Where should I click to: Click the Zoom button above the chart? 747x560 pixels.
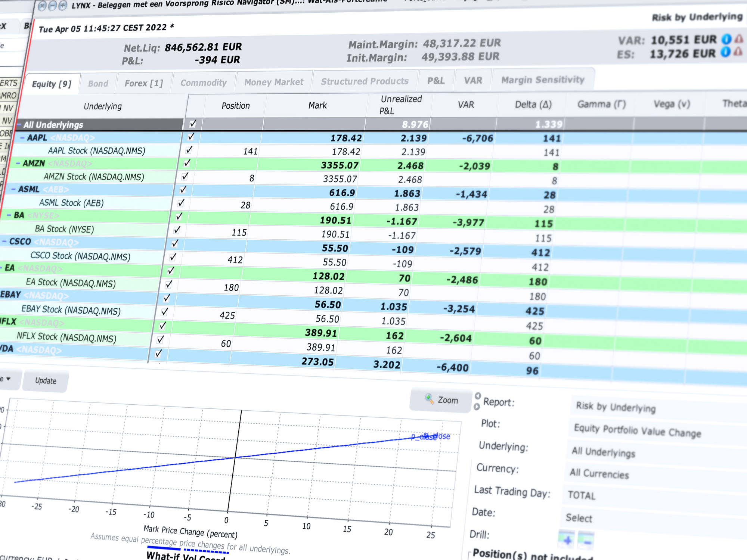[x=441, y=400]
